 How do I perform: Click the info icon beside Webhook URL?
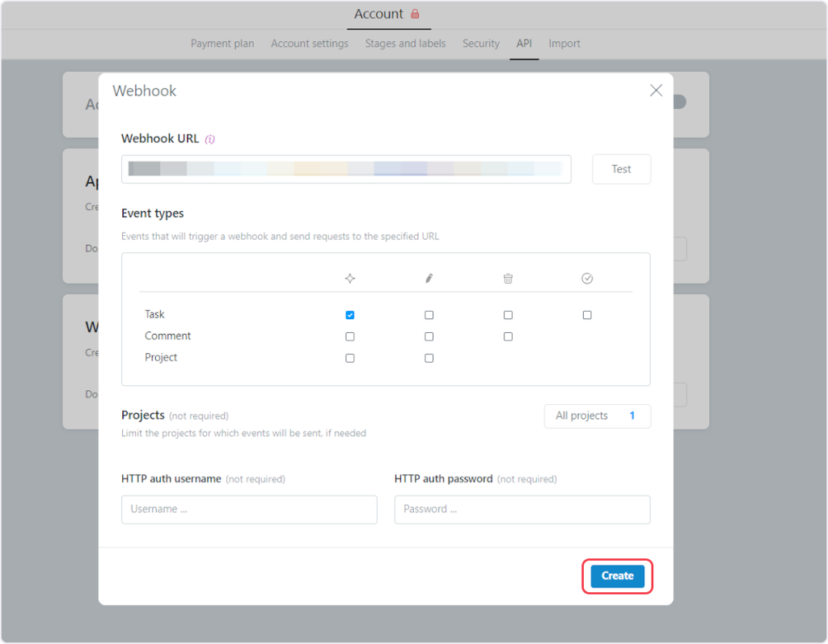[210, 139]
